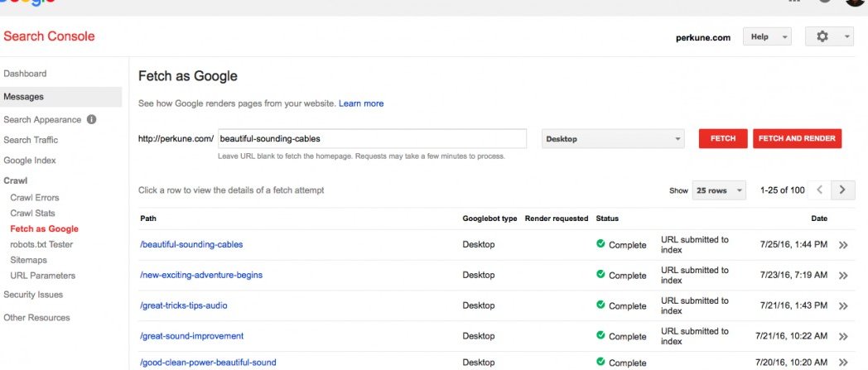Open /great-sound-improvement path link
This screenshot has width=868, height=370.
(192, 336)
